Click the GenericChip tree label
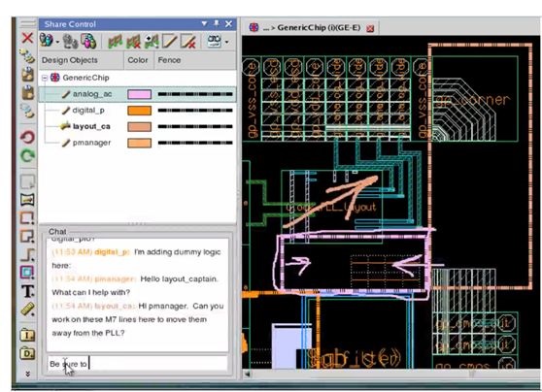 click(x=85, y=78)
